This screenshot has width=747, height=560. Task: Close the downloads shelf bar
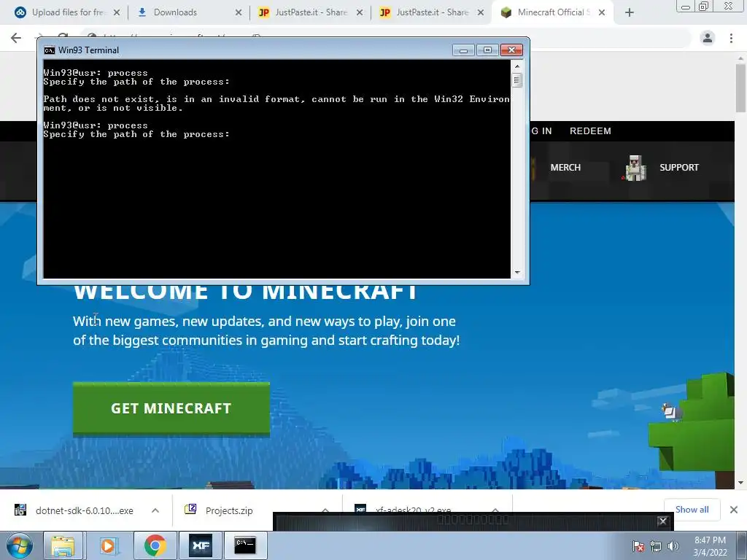(734, 510)
